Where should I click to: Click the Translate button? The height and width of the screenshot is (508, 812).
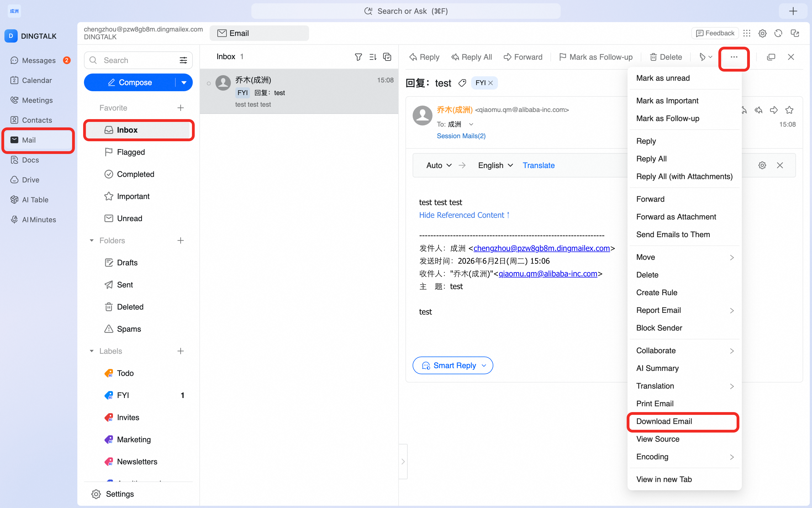coord(538,165)
